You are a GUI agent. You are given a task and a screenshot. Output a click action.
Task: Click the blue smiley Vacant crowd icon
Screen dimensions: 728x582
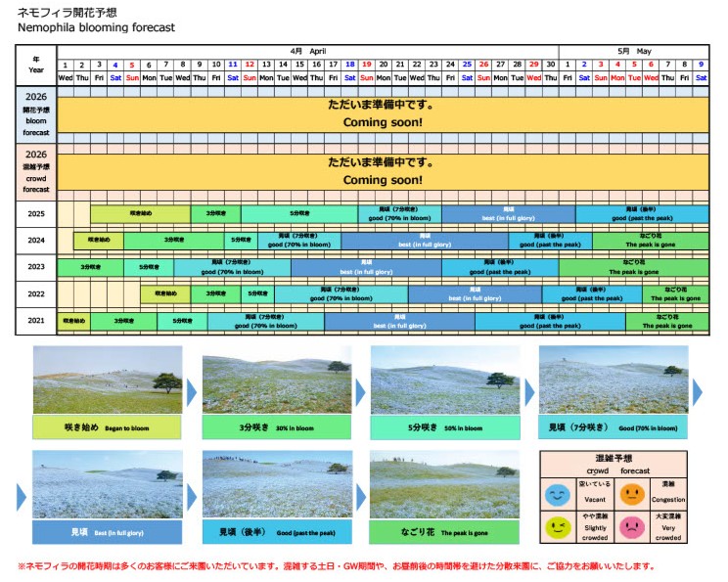click(x=558, y=494)
